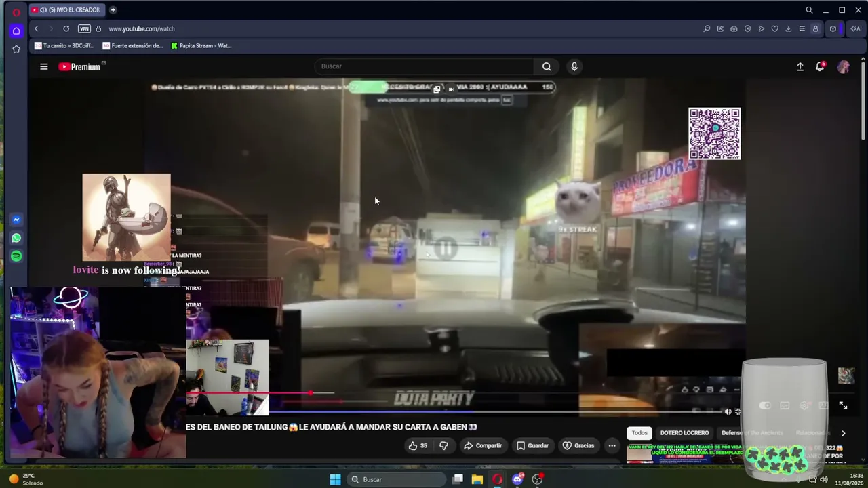Image resolution: width=868 pixels, height=488 pixels.
Task: Open the YouTube upload/create icon
Action: 800,66
